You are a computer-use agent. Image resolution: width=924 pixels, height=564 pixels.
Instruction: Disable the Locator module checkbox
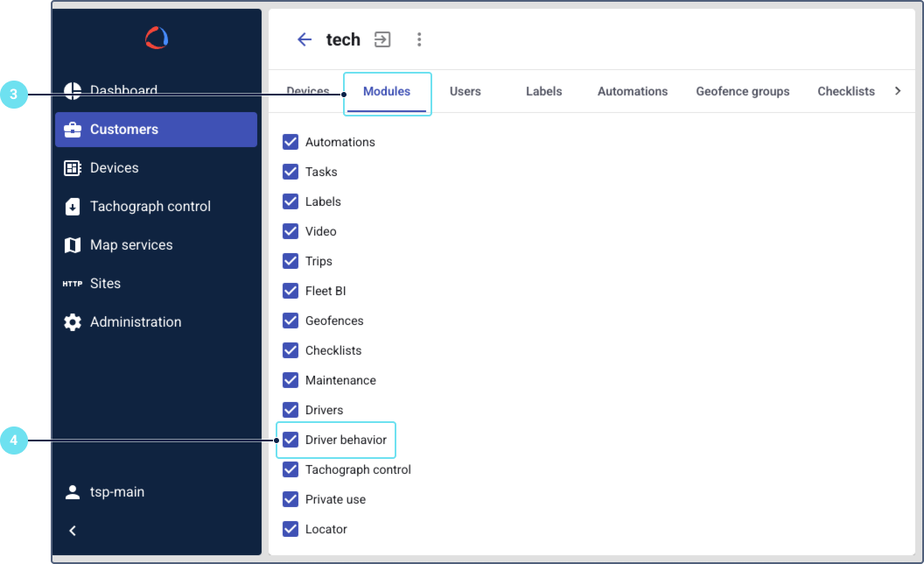290,529
